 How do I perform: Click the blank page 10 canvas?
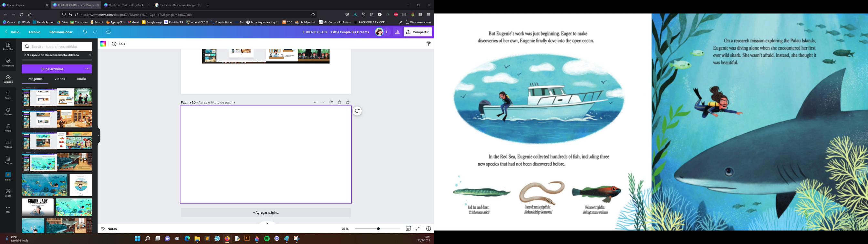coord(266,155)
